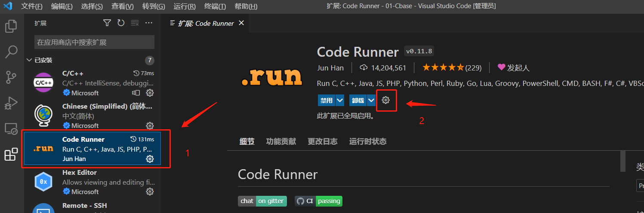The width and height of the screenshot is (644, 213).
Task: Click the extension search input field
Action: tap(94, 42)
